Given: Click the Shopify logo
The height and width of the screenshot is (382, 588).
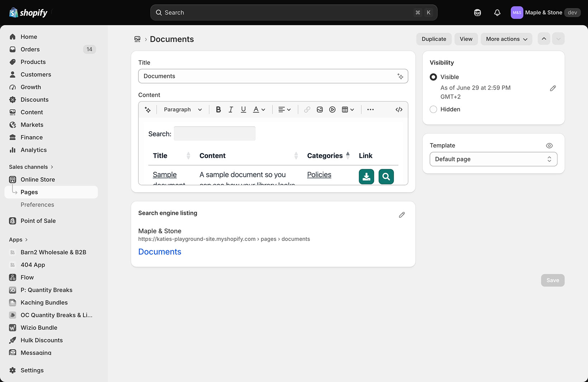Looking at the screenshot, I should (x=28, y=13).
